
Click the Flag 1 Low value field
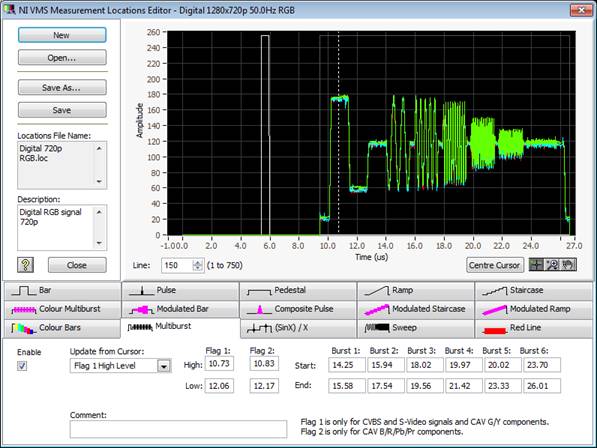(x=219, y=386)
